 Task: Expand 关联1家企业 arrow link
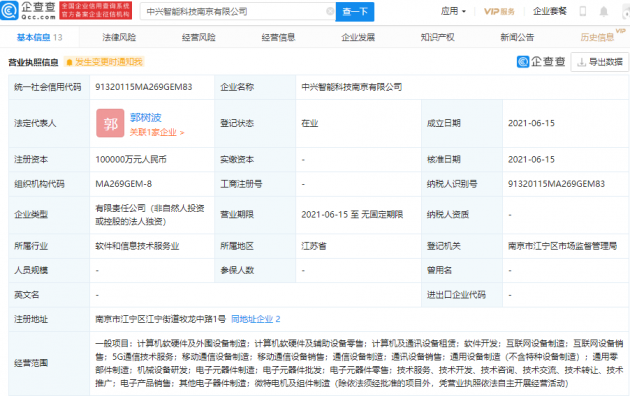pyautogui.click(x=157, y=133)
